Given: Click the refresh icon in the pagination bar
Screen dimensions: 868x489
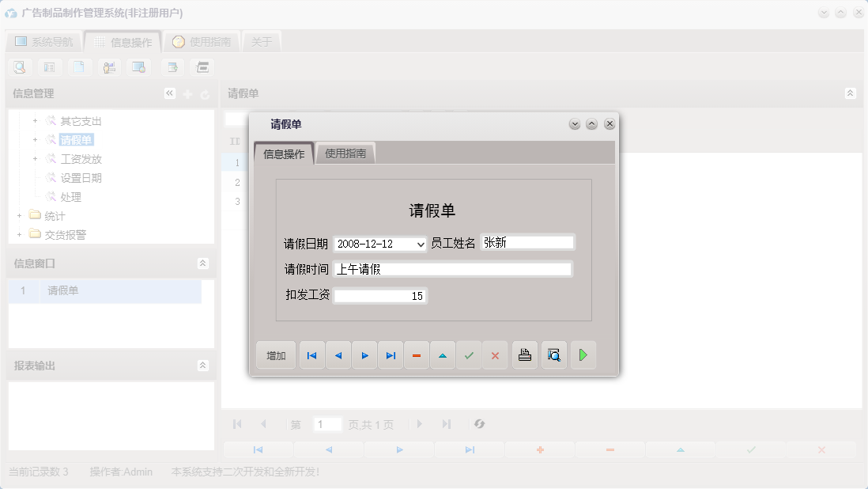Looking at the screenshot, I should pyautogui.click(x=479, y=424).
